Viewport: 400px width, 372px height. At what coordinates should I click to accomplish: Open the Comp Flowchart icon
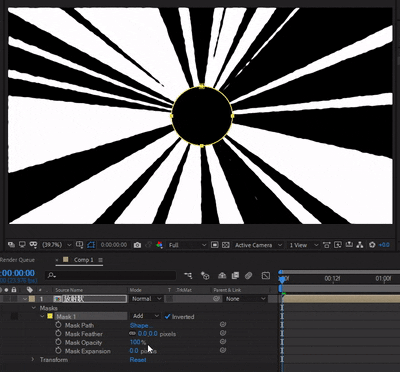pos(360,245)
